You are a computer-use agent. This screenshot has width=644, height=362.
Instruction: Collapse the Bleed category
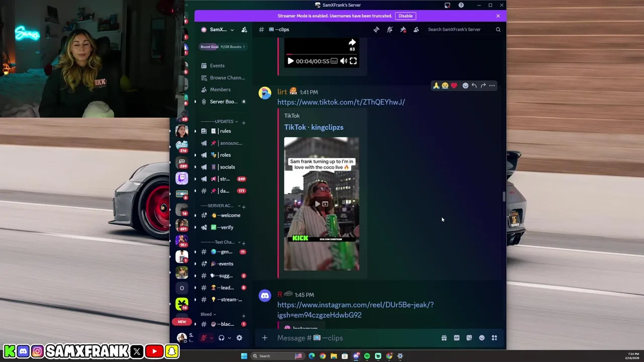208,314
